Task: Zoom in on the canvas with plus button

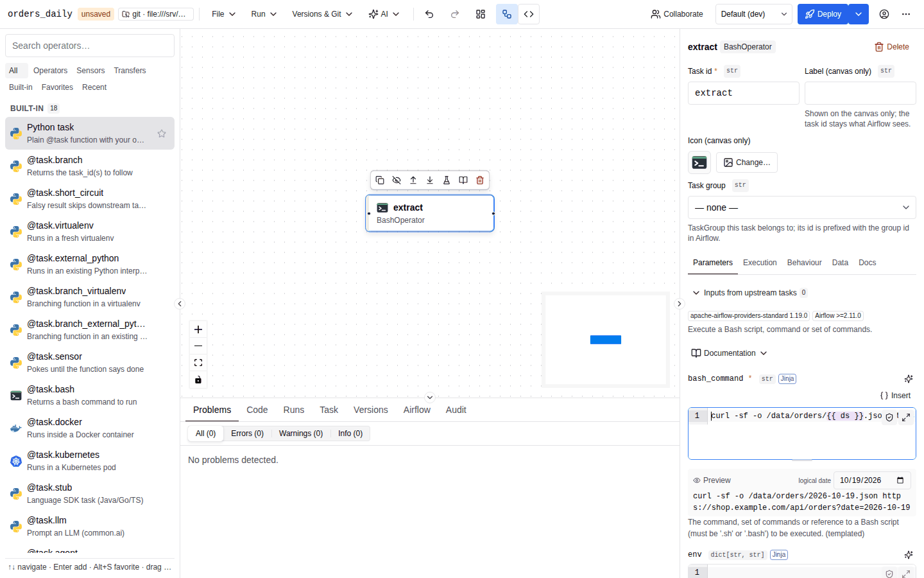Action: (198, 329)
